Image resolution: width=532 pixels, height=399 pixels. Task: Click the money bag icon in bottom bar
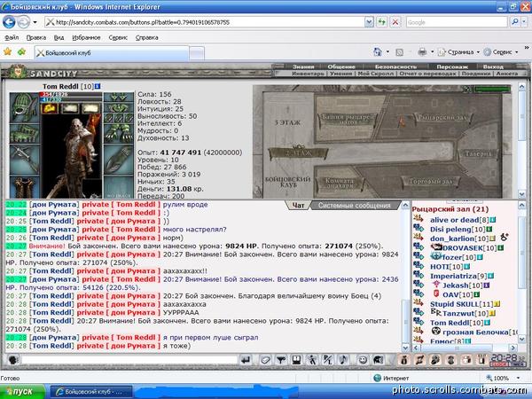[x=403, y=360]
